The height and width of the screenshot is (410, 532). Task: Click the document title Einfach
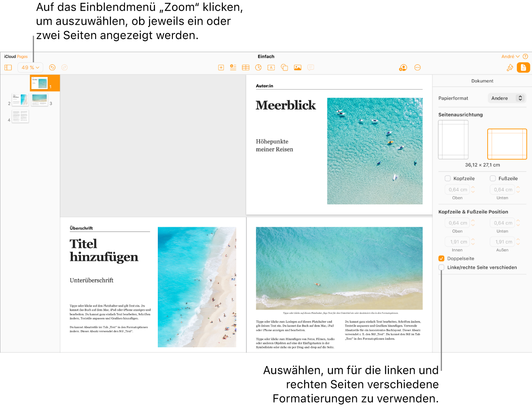point(266,57)
